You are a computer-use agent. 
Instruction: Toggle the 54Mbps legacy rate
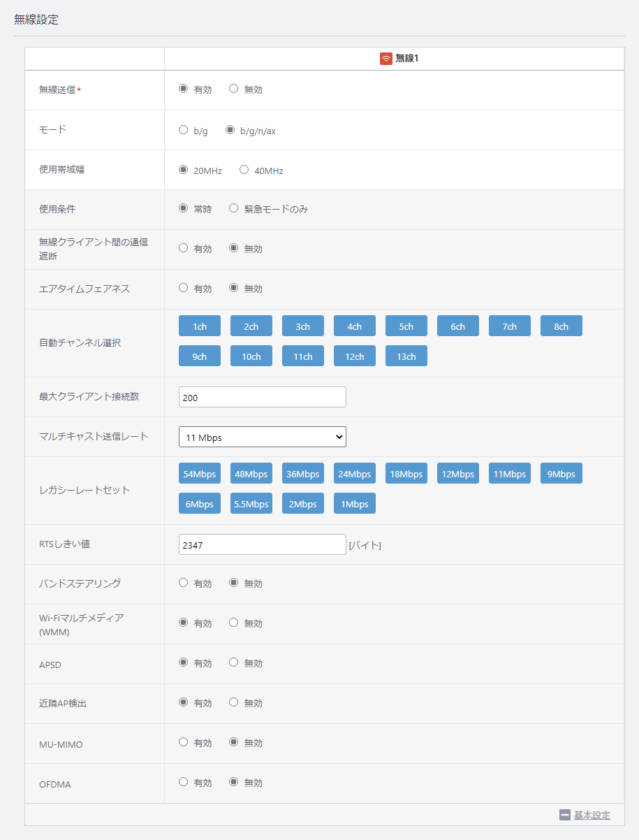click(200, 473)
